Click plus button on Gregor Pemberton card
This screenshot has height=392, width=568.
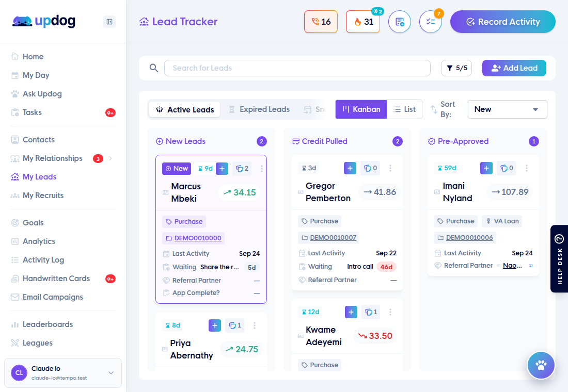350,168
